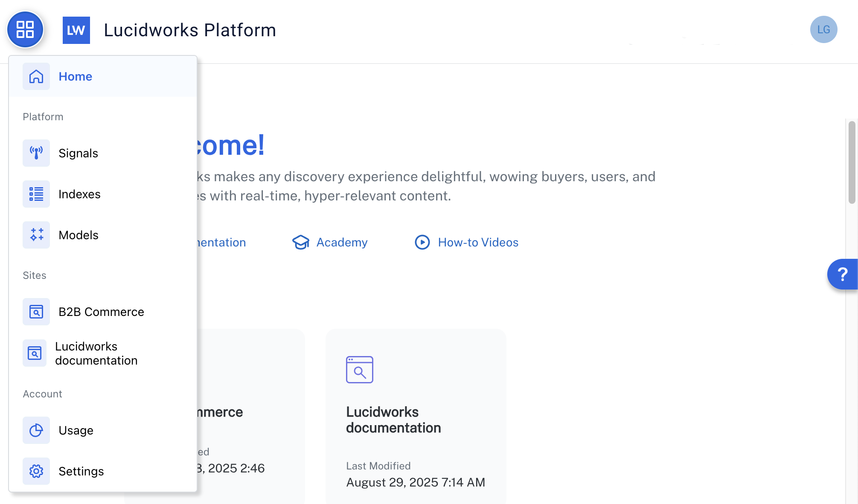858x504 pixels.
Task: Select the Lucidworks documentation site icon
Action: [x=35, y=353]
